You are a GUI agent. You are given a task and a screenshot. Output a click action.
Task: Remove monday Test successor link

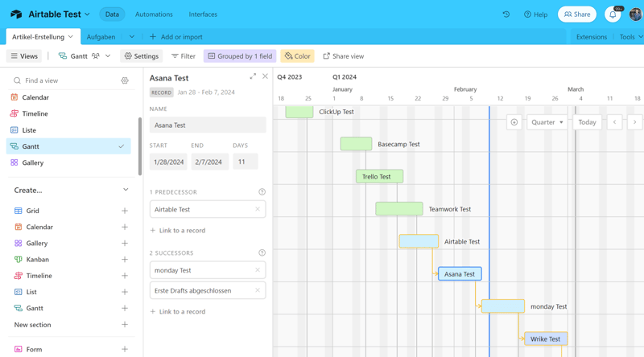click(258, 270)
